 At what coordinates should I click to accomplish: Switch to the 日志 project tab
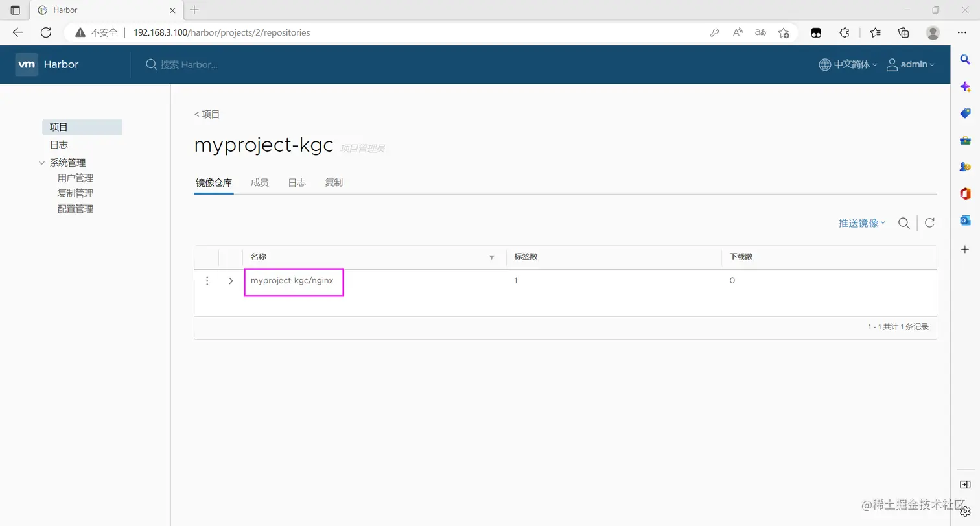[x=297, y=183]
